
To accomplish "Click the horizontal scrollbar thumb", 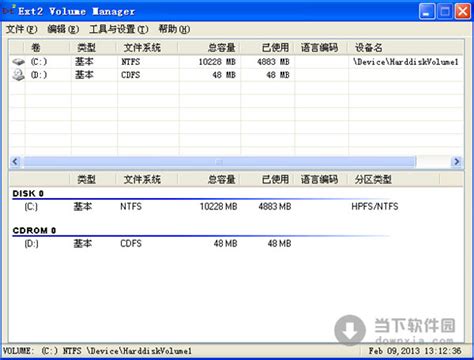I will (219, 162).
